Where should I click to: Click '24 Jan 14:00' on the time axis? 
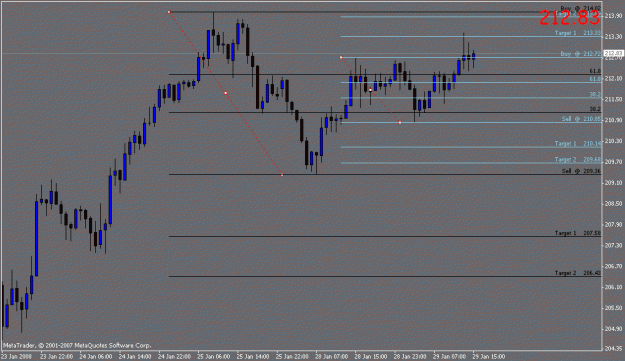click(135, 356)
